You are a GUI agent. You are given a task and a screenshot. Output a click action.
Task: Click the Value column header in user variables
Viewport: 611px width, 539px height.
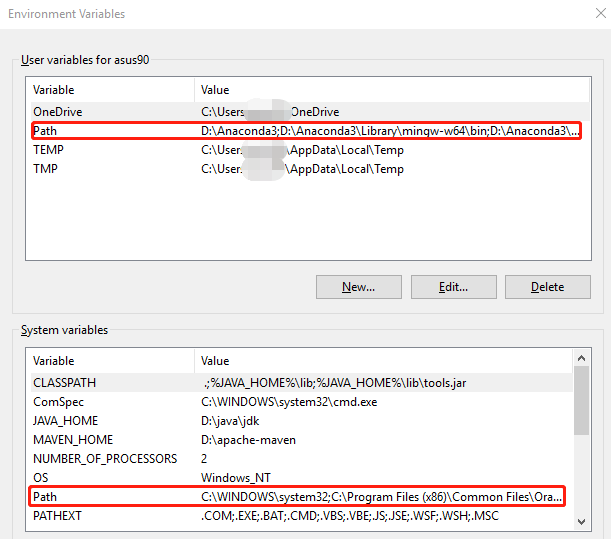click(392, 90)
